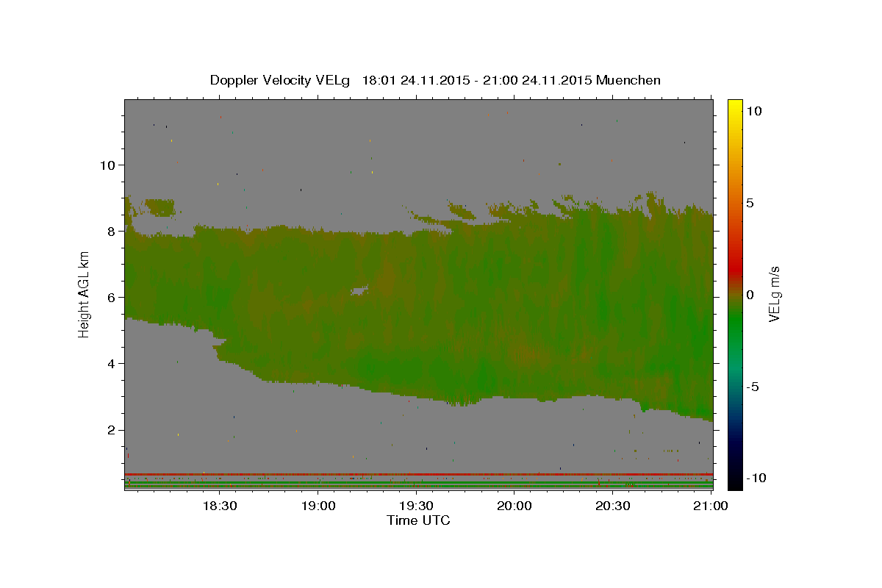Click the 'Height AGL km' axis label

point(85,294)
